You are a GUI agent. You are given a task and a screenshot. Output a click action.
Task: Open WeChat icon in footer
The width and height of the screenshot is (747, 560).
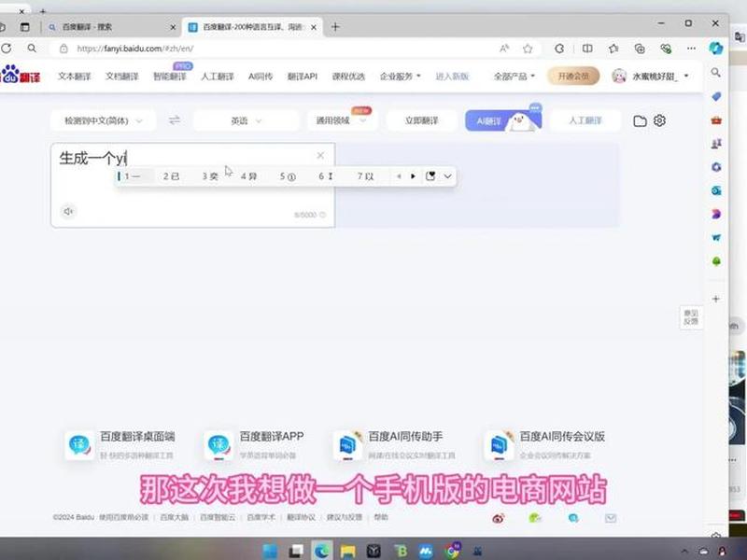[x=535, y=518]
